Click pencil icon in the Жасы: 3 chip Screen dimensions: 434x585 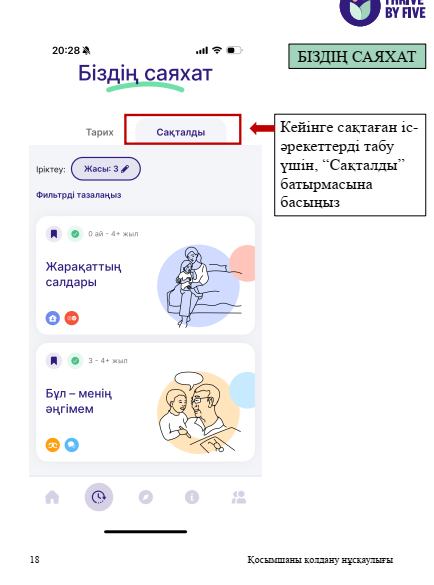[x=125, y=169]
